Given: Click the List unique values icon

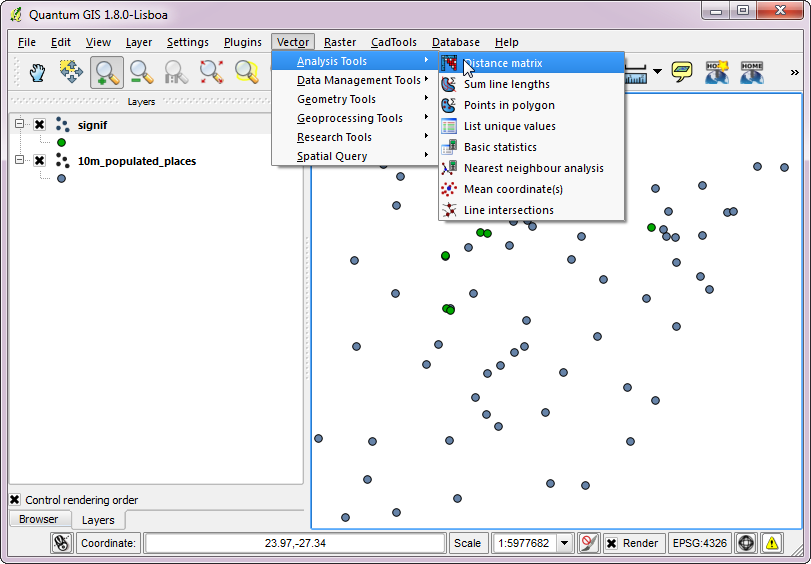Looking at the screenshot, I should pyautogui.click(x=449, y=126).
